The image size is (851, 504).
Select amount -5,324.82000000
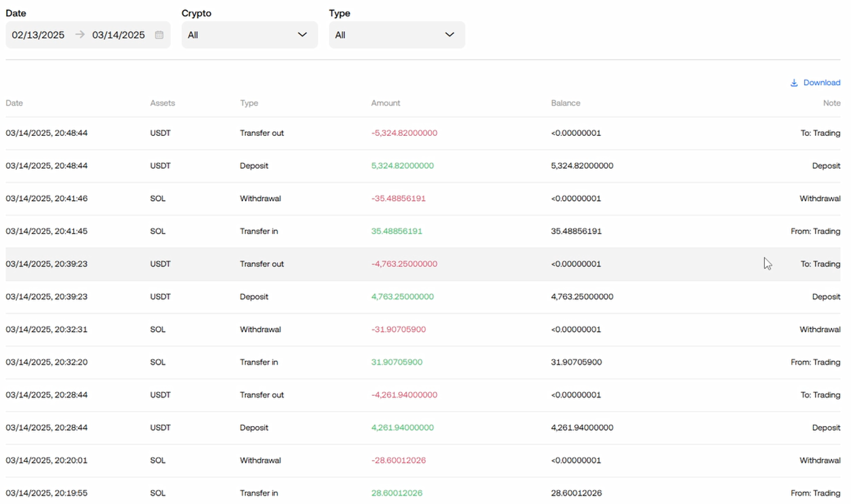tap(404, 133)
